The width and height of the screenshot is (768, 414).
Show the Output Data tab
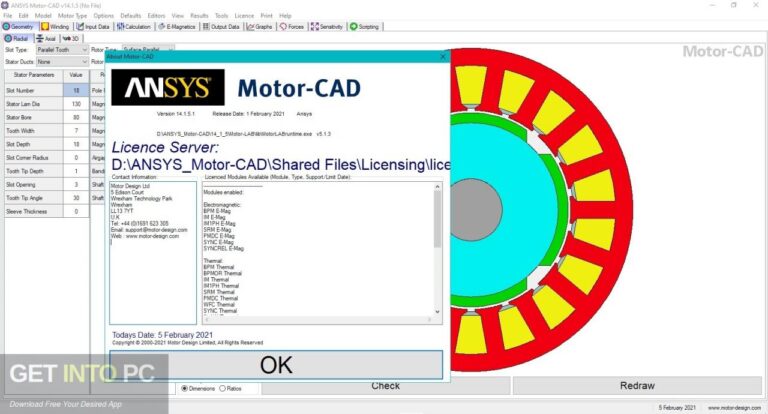(x=221, y=26)
